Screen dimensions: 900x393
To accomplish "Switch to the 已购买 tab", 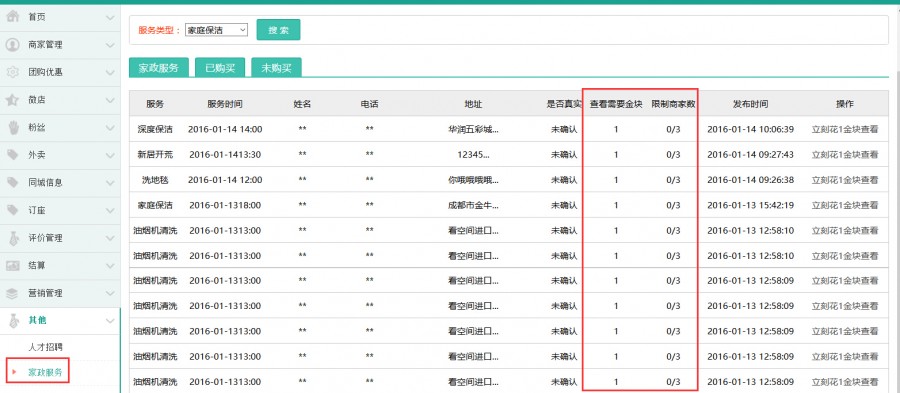I will (x=220, y=67).
